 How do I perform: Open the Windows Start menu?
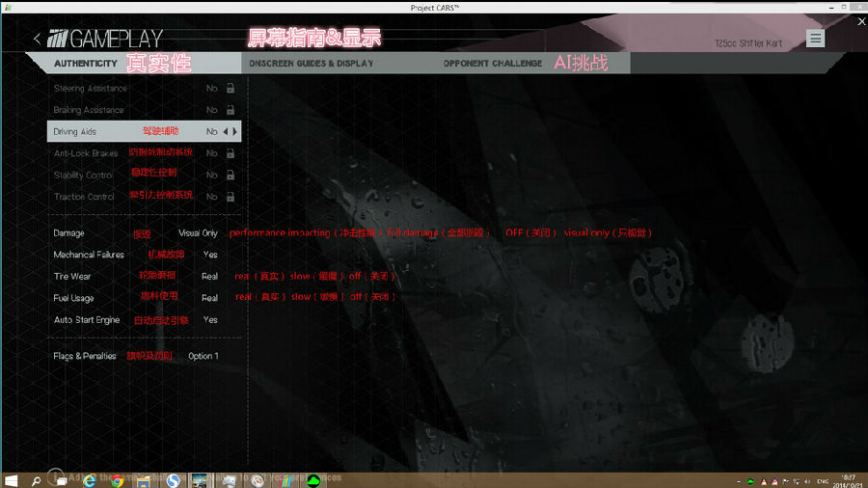(11, 481)
